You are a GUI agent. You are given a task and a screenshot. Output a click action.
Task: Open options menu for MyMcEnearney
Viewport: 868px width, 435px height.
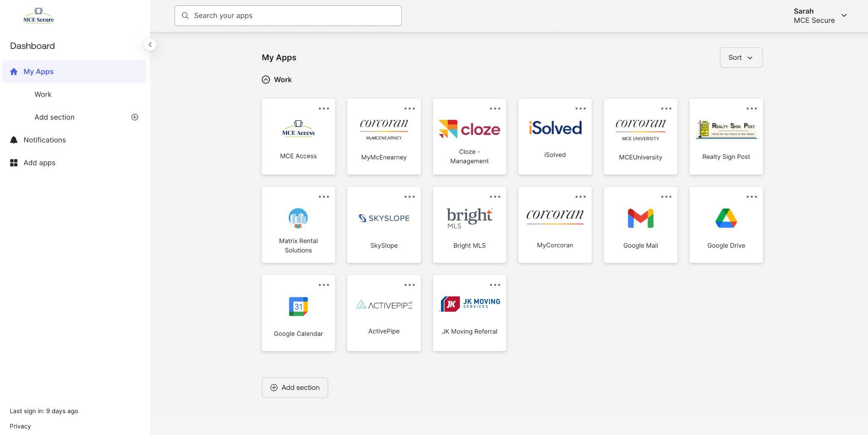(409, 108)
